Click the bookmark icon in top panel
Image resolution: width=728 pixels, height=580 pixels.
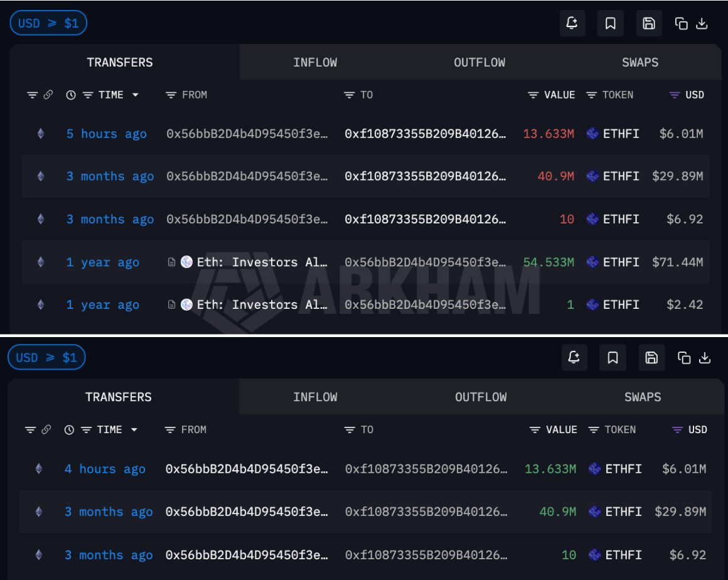pyautogui.click(x=610, y=23)
